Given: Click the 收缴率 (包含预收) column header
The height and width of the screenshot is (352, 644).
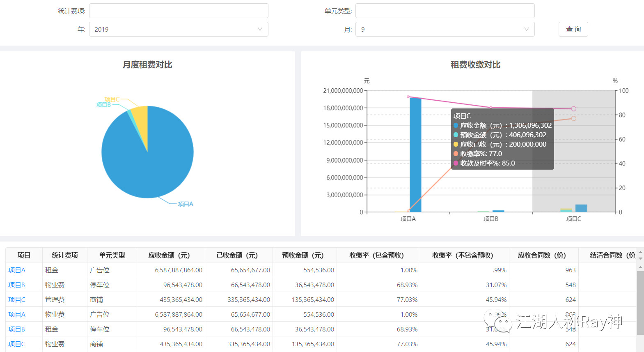Looking at the screenshot, I should pos(378,255).
